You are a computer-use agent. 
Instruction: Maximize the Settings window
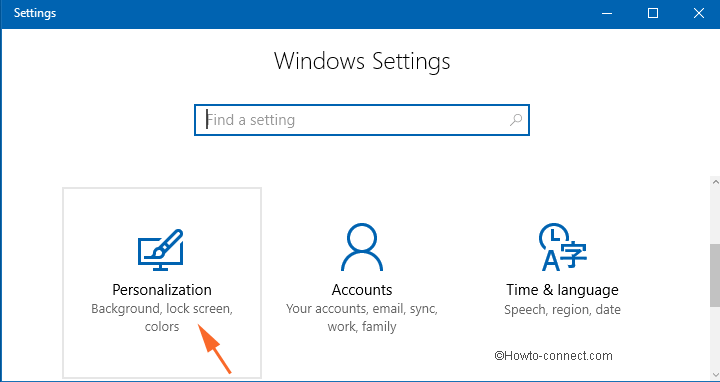tap(652, 13)
